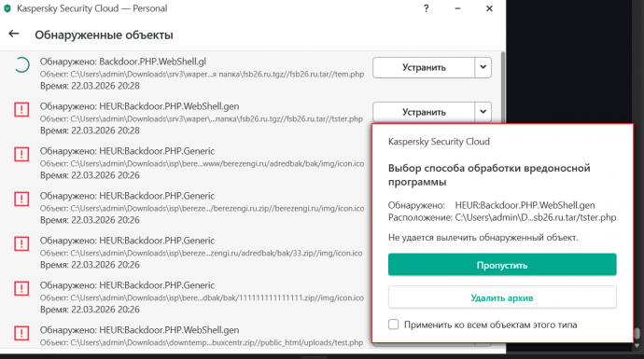Click the Kaspersky shield logo in title bar
Viewport: 644px width, 359px height.
coord(7,8)
